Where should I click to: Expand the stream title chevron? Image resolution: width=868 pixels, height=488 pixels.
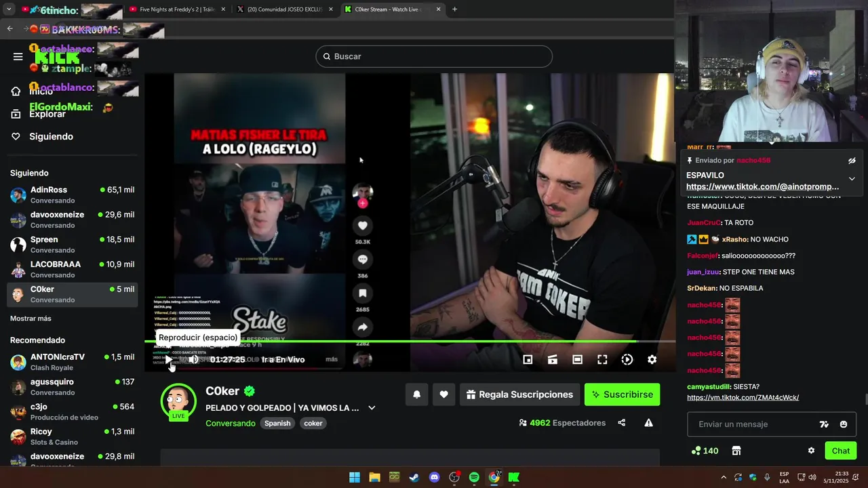[372, 408]
